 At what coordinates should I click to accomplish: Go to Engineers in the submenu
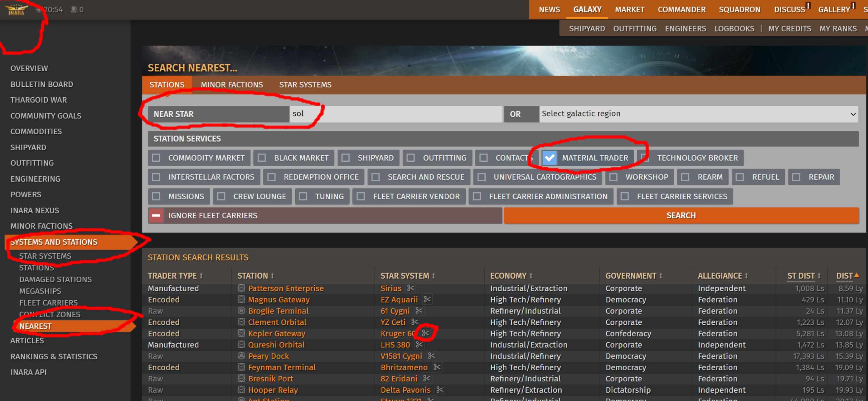coord(685,29)
